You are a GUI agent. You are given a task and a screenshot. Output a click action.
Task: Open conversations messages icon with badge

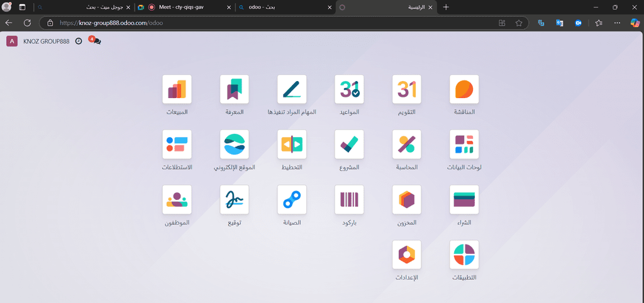pos(95,40)
